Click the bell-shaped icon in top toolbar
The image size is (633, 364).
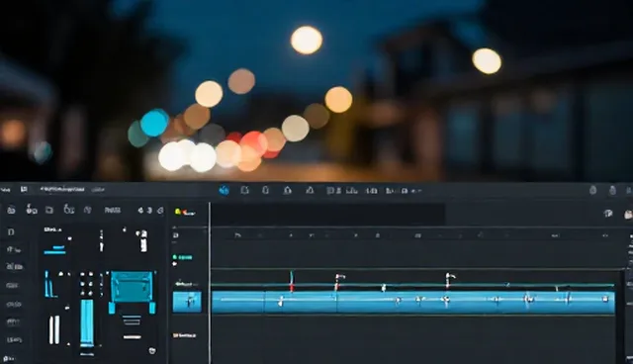click(287, 190)
